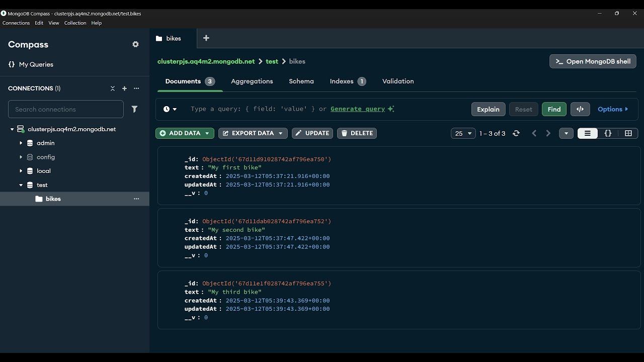Switch to JSON view

(x=608, y=133)
